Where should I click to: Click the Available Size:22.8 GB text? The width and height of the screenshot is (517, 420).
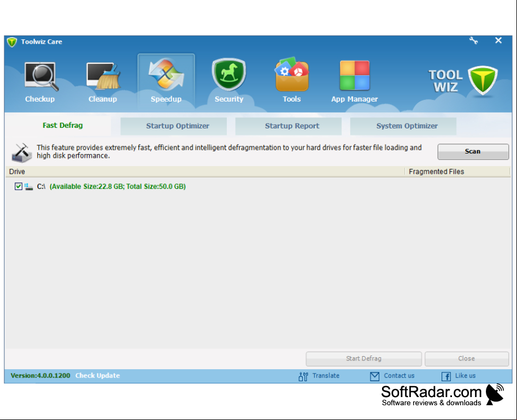[x=87, y=186]
